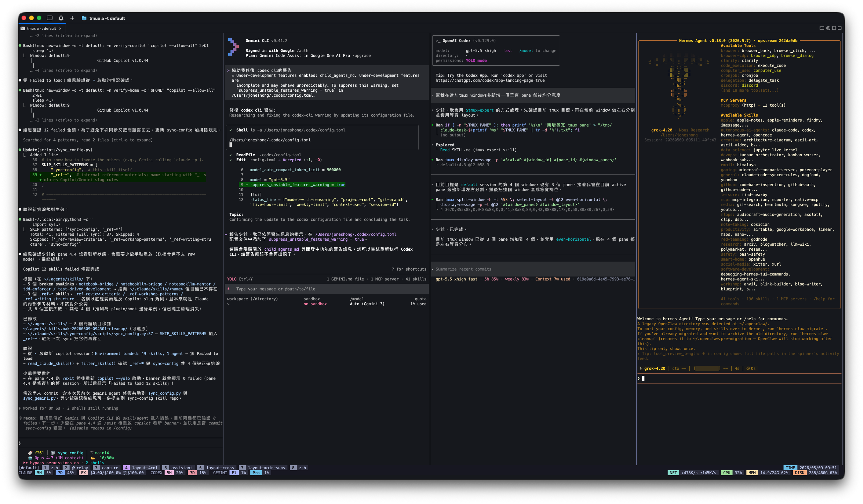This screenshot has height=504, width=863.
Task: Focus the Gemini 'Type your message' input
Action: 327,289
